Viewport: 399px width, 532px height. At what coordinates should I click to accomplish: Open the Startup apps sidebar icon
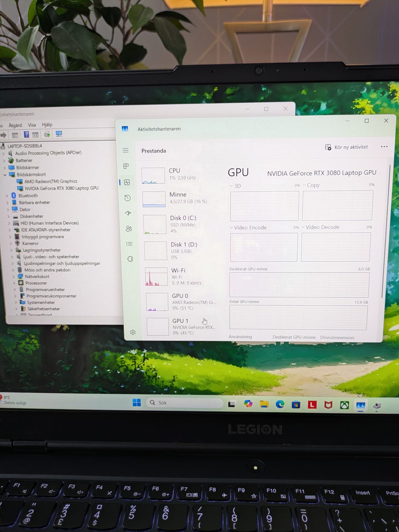128,213
